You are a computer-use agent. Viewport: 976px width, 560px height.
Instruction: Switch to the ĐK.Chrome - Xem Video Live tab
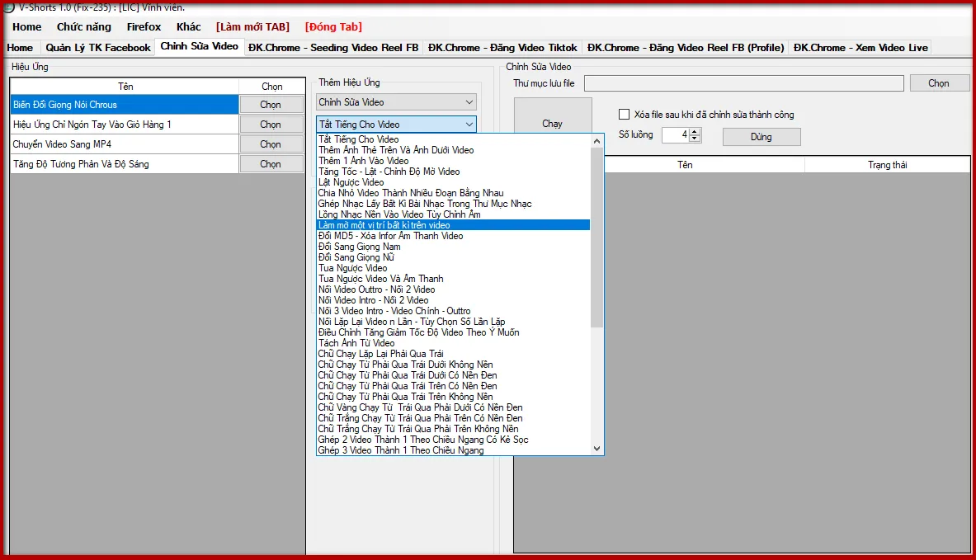tap(860, 47)
